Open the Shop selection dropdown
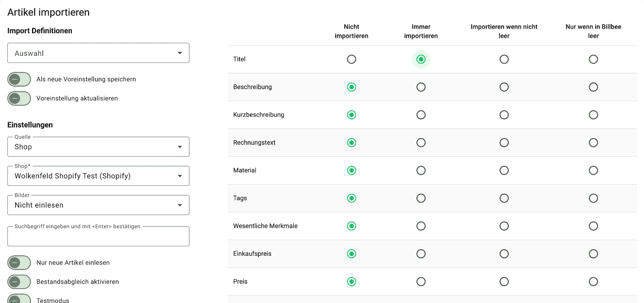Image resolution: width=644 pixels, height=303 pixels. point(98,176)
